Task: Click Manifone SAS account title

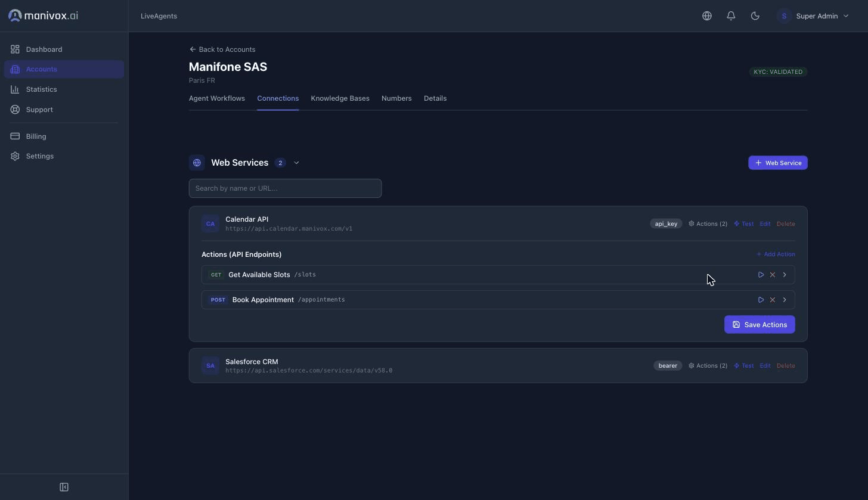Action: click(x=228, y=67)
